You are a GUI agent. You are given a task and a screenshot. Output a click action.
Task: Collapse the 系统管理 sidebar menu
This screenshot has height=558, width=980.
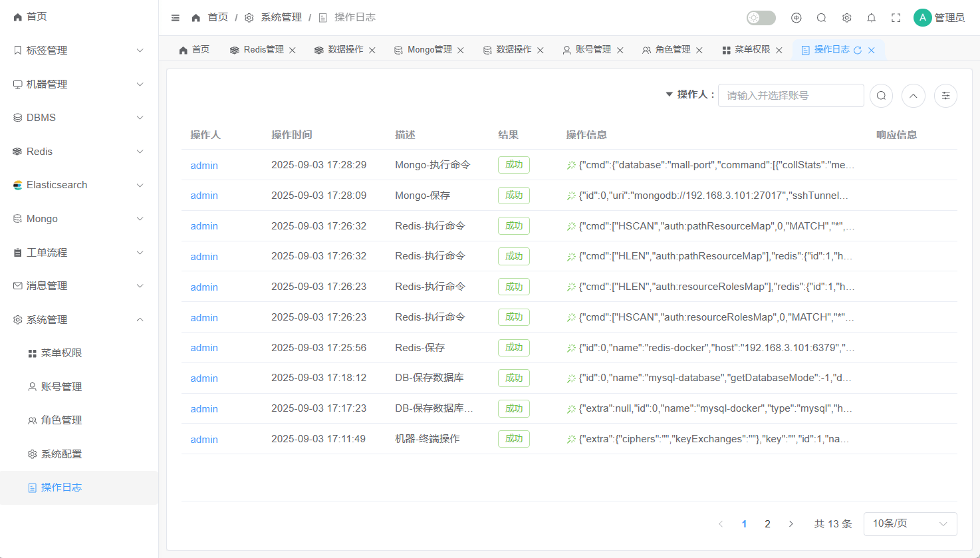(78, 320)
